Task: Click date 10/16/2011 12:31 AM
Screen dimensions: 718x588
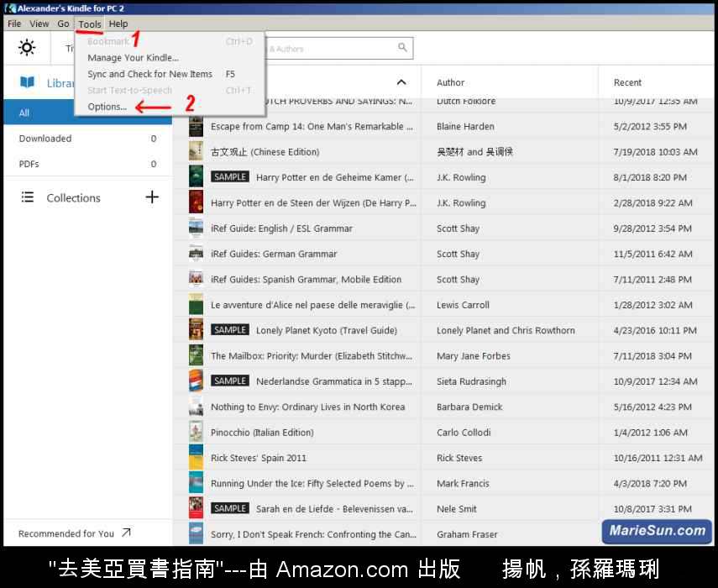Action: click(x=658, y=458)
